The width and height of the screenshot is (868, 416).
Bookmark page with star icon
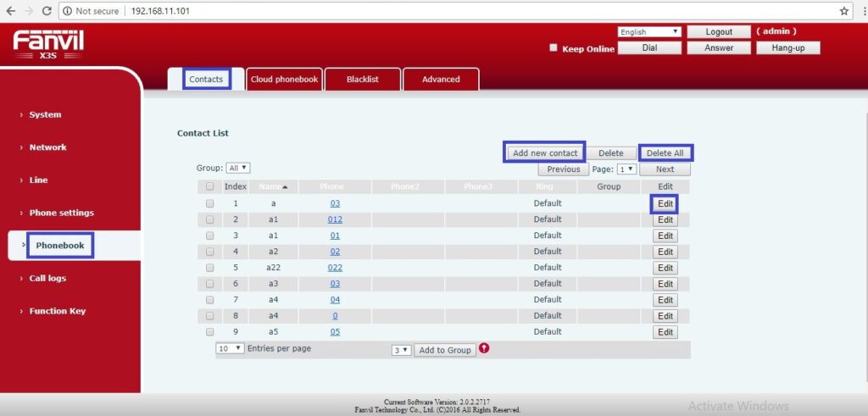pos(844,11)
